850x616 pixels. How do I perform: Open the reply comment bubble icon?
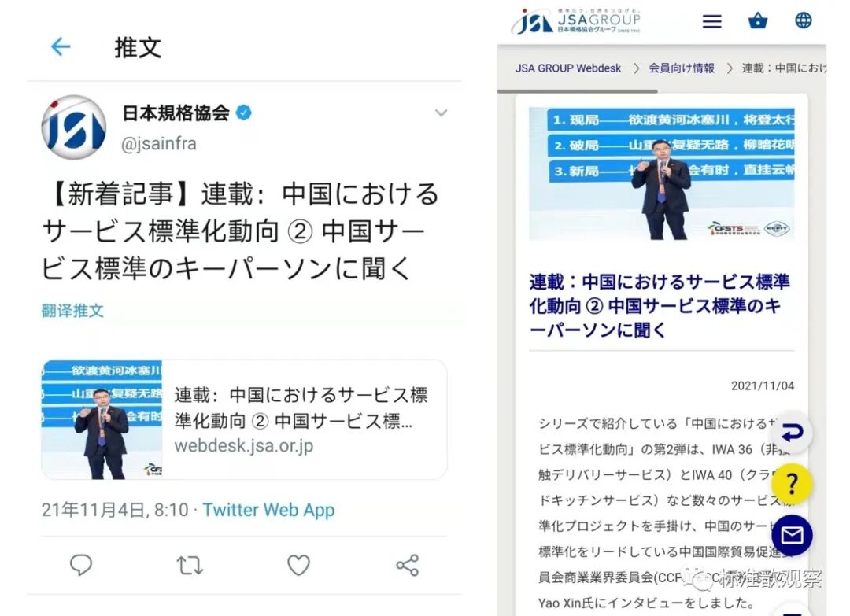tap(81, 565)
